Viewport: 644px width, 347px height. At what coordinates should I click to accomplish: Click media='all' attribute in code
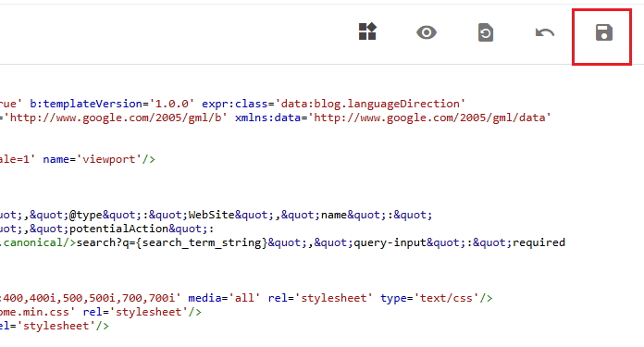click(224, 298)
